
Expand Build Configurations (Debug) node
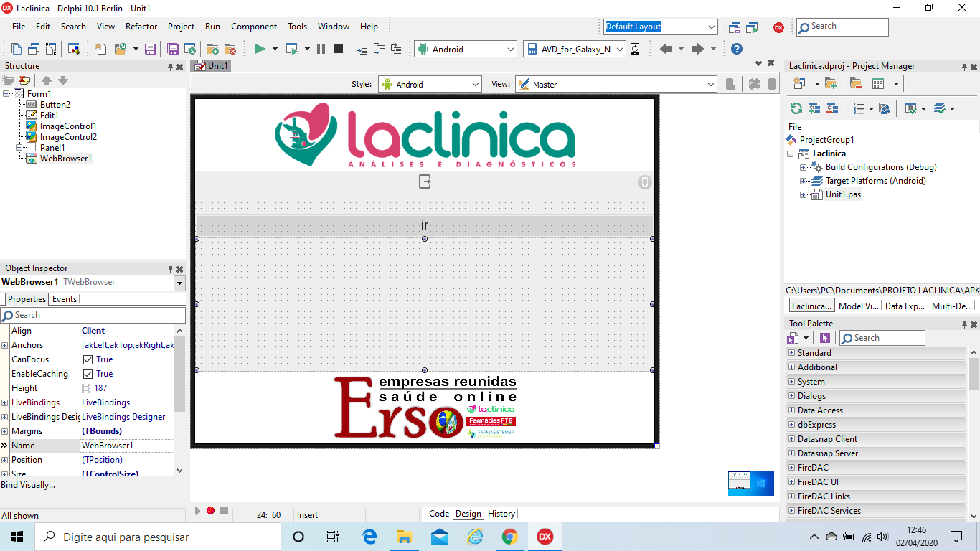pos(804,167)
